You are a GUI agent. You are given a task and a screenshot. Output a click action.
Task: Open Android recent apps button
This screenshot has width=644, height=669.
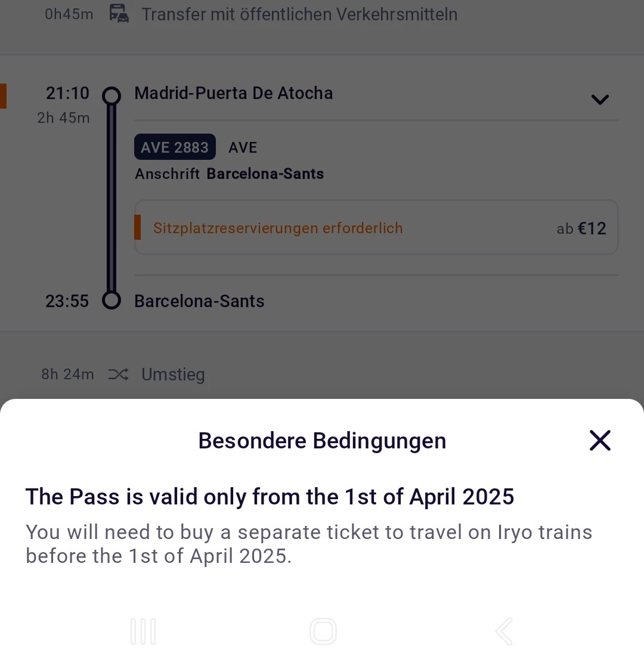coord(143,631)
